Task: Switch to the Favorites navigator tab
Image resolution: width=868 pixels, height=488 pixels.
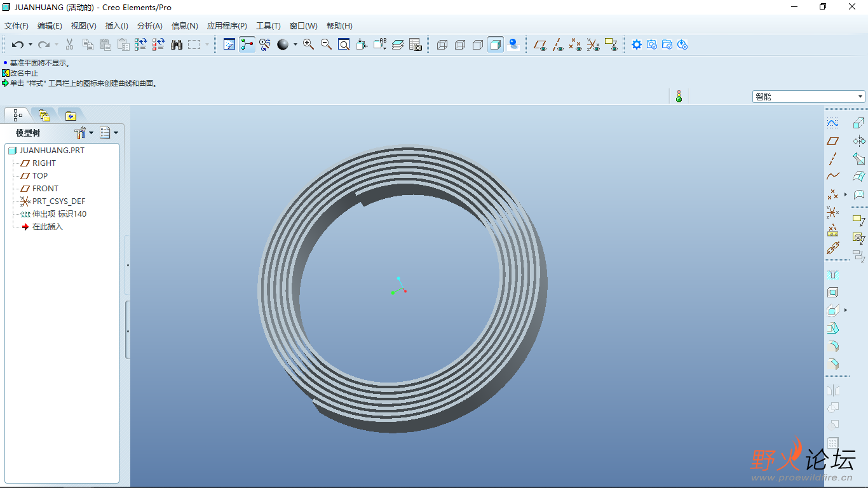Action: pyautogui.click(x=71, y=115)
